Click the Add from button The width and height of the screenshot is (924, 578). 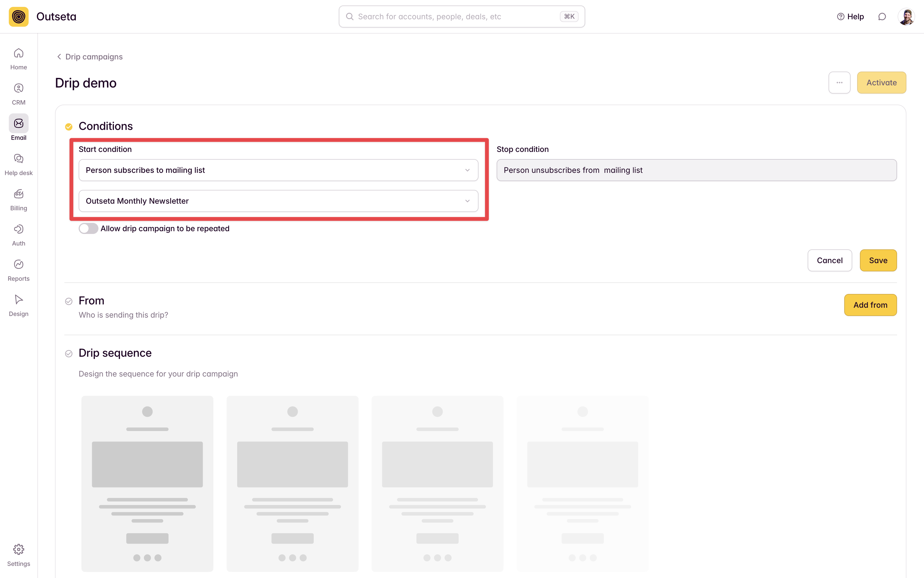pyautogui.click(x=870, y=305)
